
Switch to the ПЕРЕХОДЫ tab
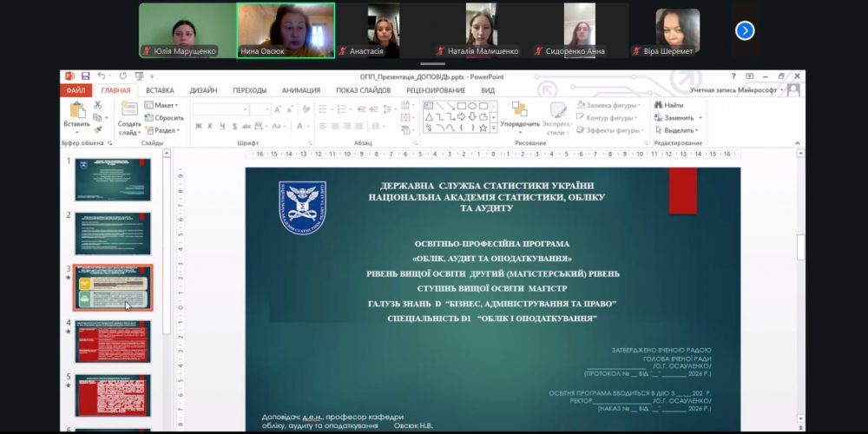point(249,90)
